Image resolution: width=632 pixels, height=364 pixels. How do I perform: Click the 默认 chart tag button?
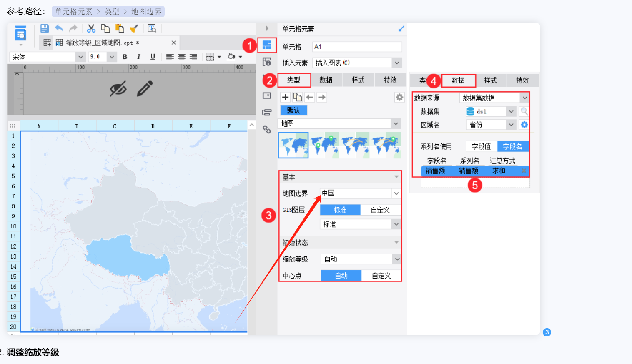point(293,110)
